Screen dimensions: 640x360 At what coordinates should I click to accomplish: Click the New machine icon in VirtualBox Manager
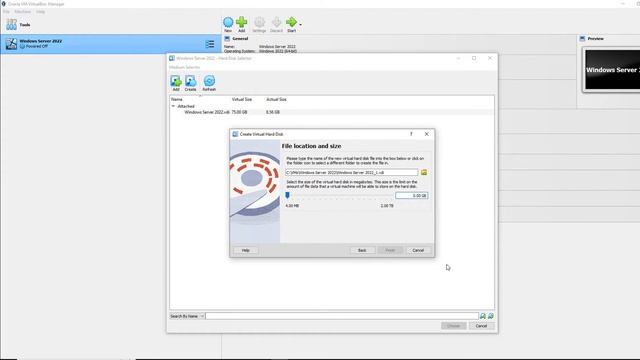tap(228, 22)
